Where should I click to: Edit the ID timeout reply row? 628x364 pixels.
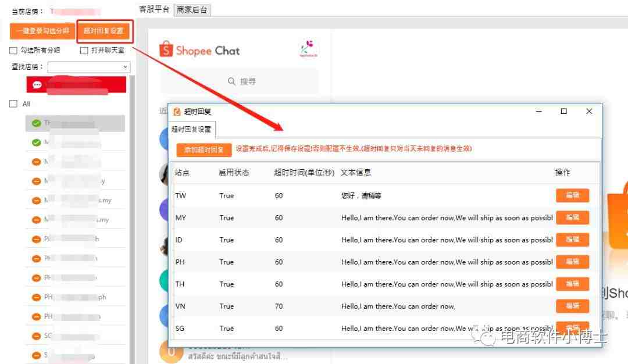pos(572,240)
